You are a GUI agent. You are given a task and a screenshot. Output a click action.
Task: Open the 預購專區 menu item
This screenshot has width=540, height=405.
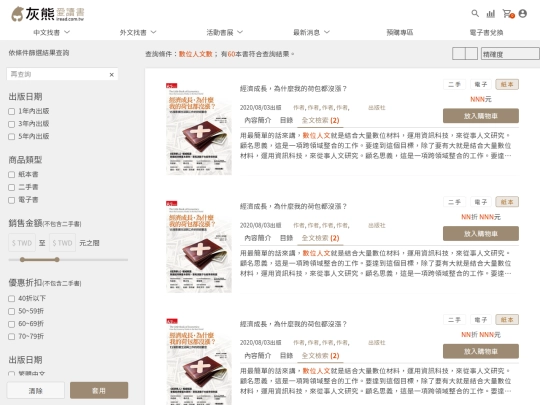click(399, 32)
